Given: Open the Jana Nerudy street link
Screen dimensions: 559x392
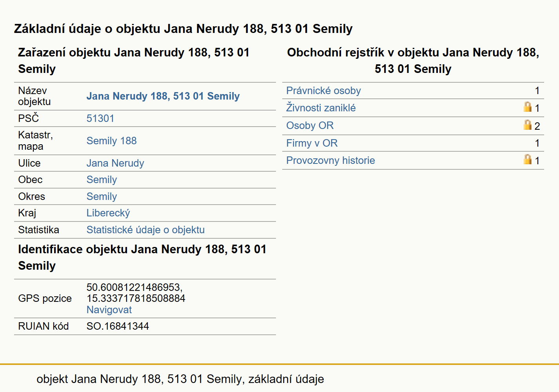Looking at the screenshot, I should tap(115, 163).
